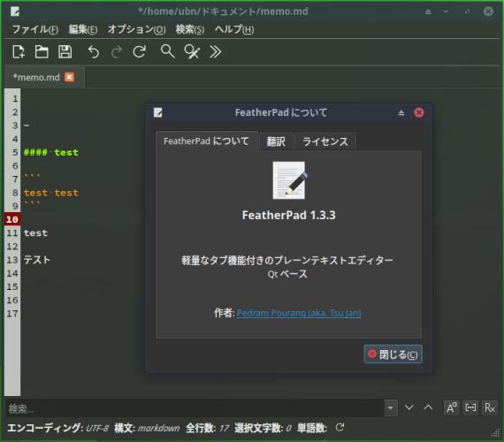Screen dimensions: 504x442
Task: Open a file via the folder icon
Action: [x=42, y=52]
